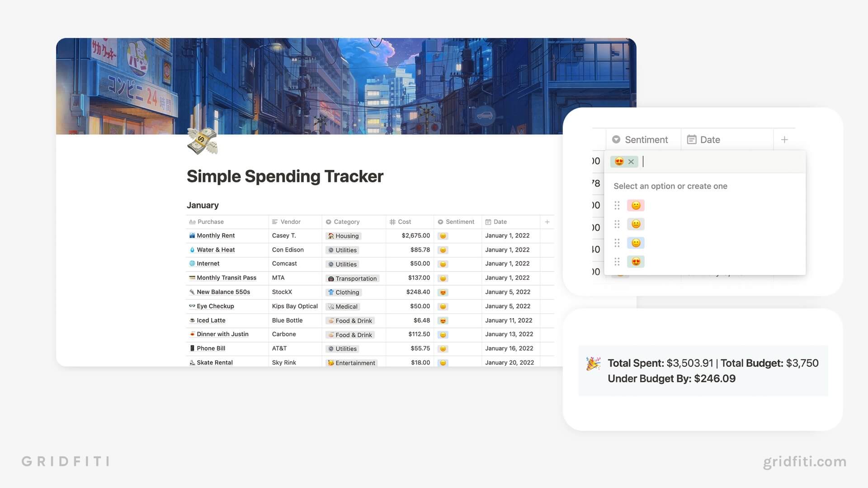Click the Housing category tag icon

point(330,235)
